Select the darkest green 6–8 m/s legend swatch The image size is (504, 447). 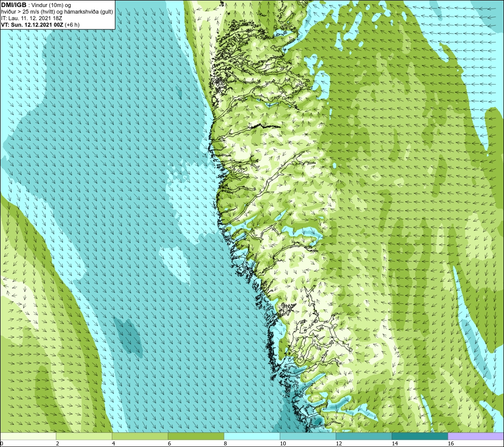196,436
